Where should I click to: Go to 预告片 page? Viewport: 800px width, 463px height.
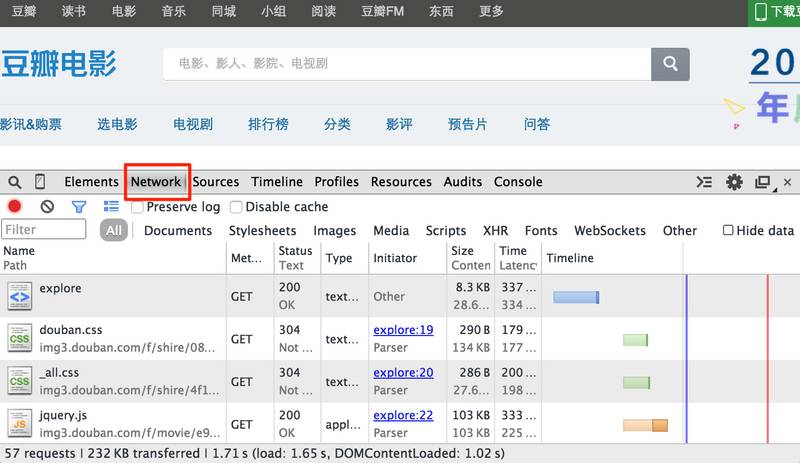[467, 124]
